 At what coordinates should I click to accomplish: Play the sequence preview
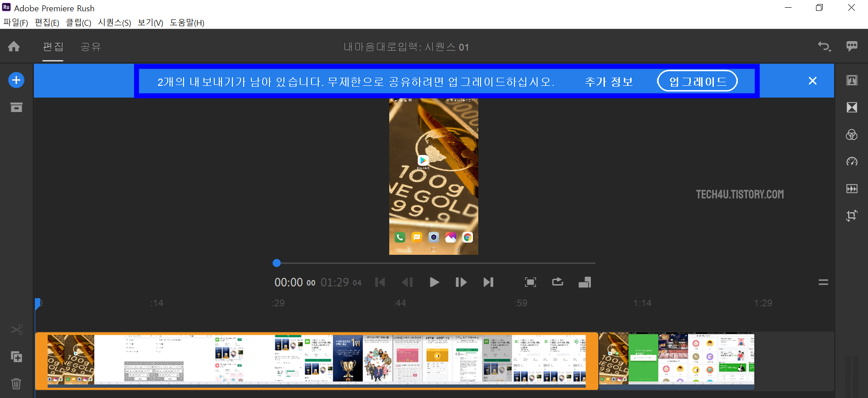point(434,282)
